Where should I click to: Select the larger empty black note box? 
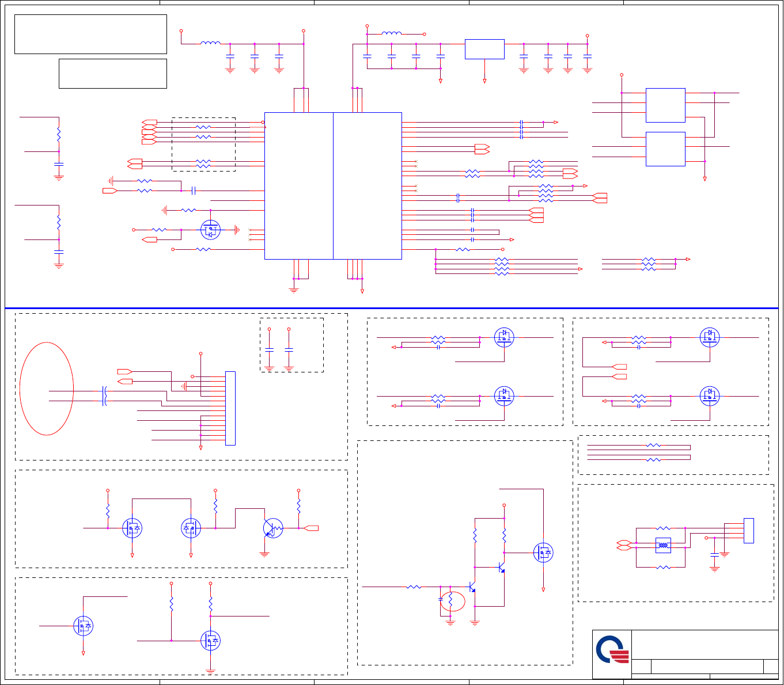coord(90,34)
